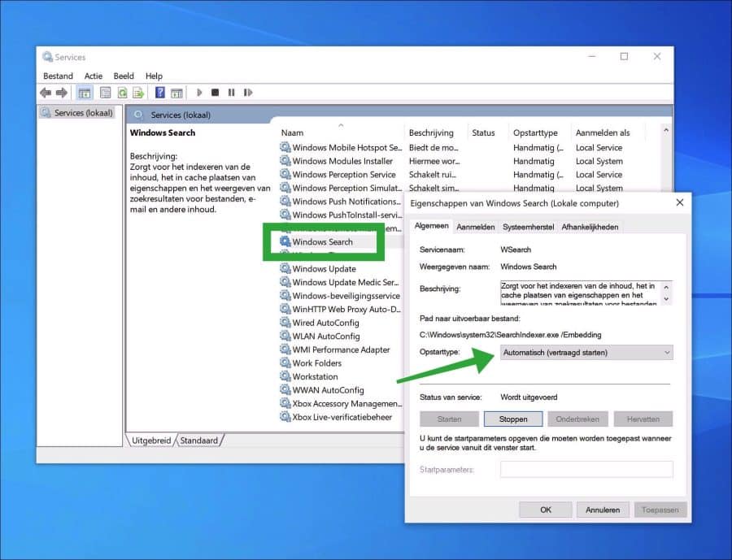This screenshot has height=560, width=732.
Task: Click gear icon of Xbox Accessory Management
Action: tap(285, 404)
